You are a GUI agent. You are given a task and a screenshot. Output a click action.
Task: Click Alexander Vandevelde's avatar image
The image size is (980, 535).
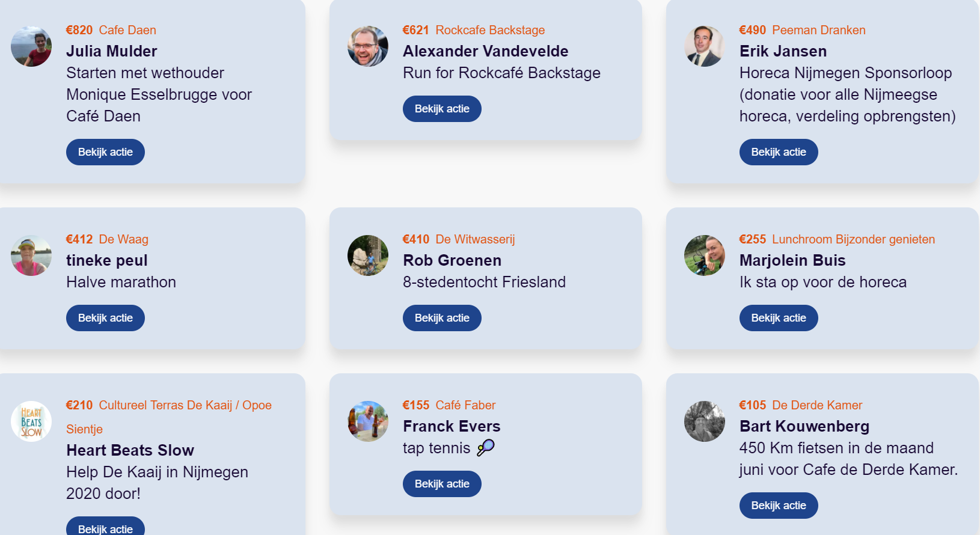[x=368, y=46]
